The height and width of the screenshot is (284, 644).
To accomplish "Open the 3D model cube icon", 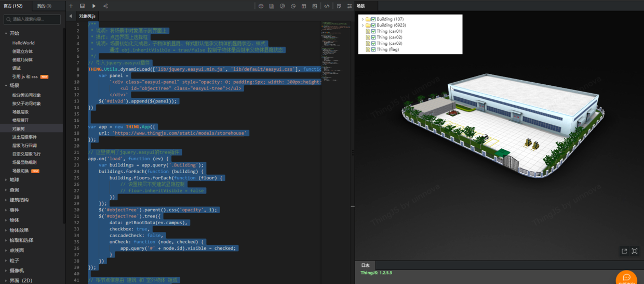I will [261, 6].
